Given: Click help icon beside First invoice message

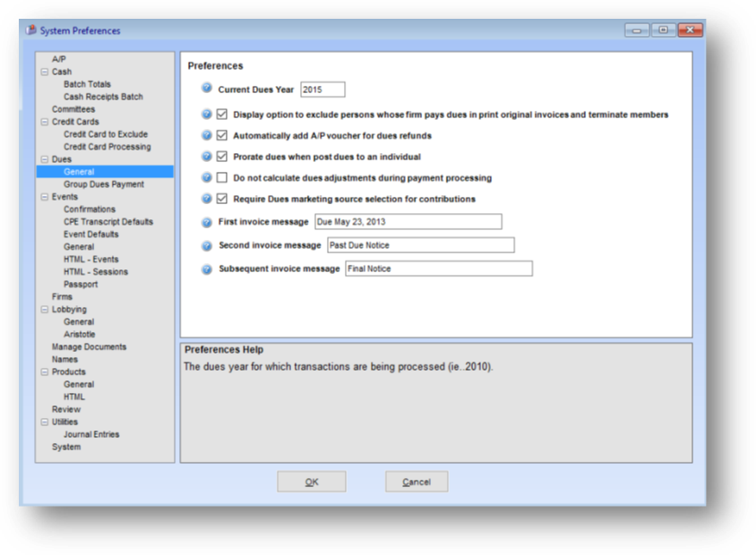Looking at the screenshot, I should [x=206, y=222].
